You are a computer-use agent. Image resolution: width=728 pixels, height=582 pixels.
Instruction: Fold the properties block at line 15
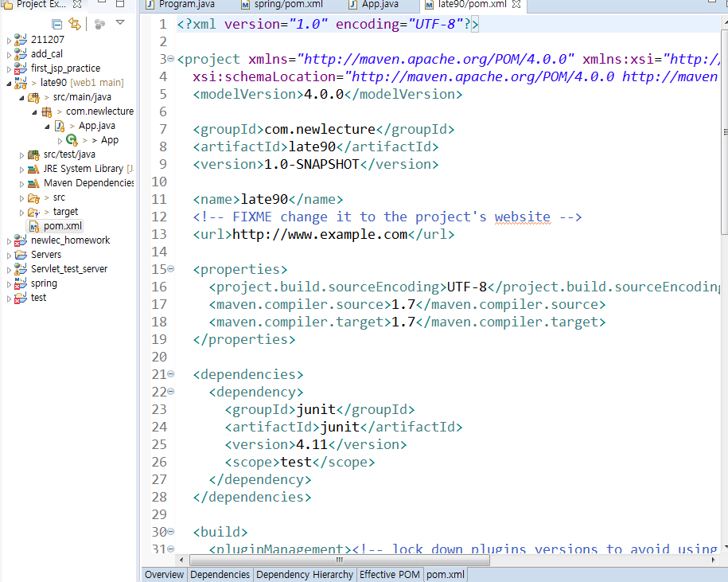pyautogui.click(x=170, y=269)
